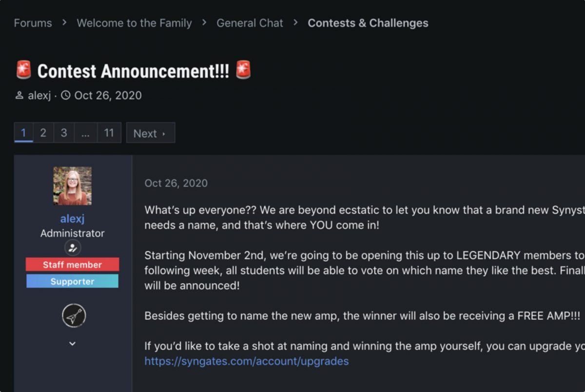Viewport: 585px width, 392px height.
Task: Open the syngates.com account upgrades link
Action: tap(247, 361)
